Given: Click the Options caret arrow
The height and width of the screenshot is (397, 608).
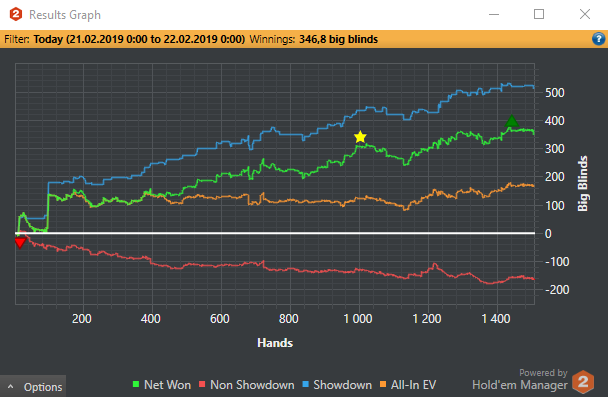Looking at the screenshot, I should pyautogui.click(x=10, y=387).
